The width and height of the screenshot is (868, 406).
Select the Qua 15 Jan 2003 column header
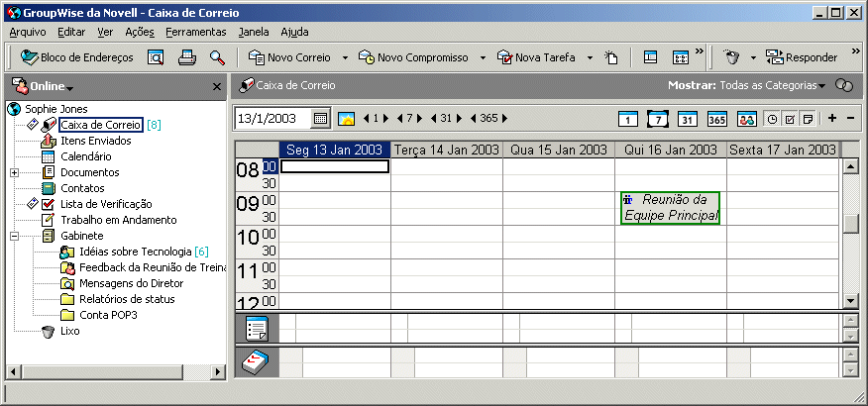[x=559, y=150]
